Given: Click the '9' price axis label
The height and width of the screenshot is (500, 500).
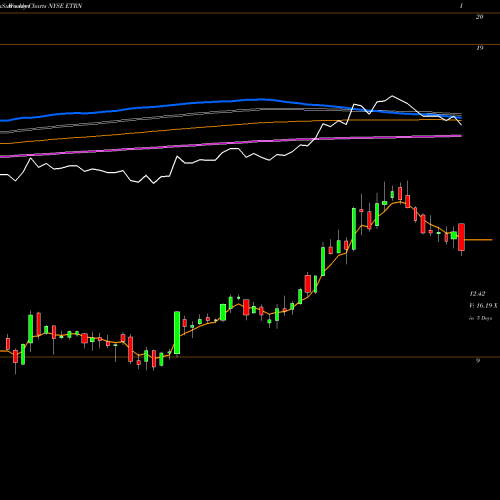Looking at the screenshot, I should (478, 360).
